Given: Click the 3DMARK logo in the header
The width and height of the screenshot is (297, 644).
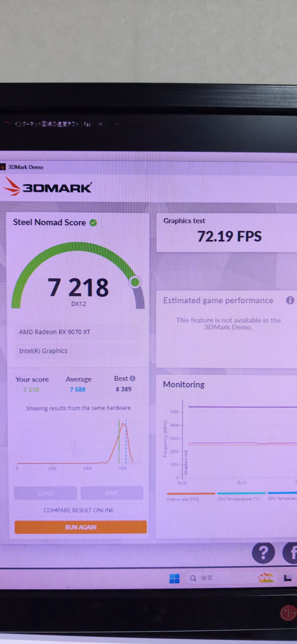Looking at the screenshot, I should [48, 187].
